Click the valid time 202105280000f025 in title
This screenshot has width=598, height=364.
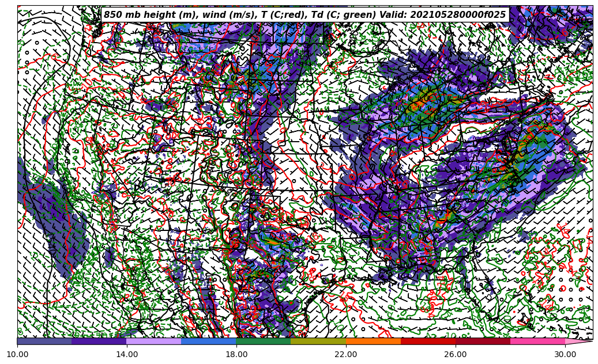coord(459,15)
